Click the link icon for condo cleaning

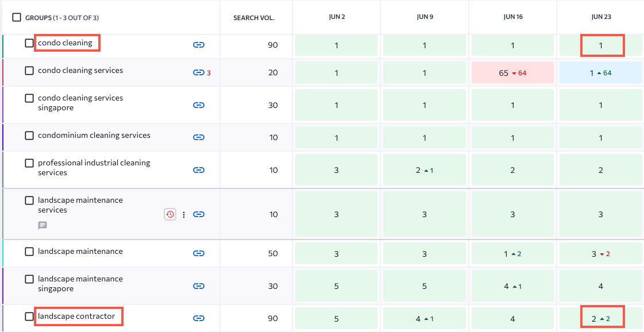pos(199,45)
